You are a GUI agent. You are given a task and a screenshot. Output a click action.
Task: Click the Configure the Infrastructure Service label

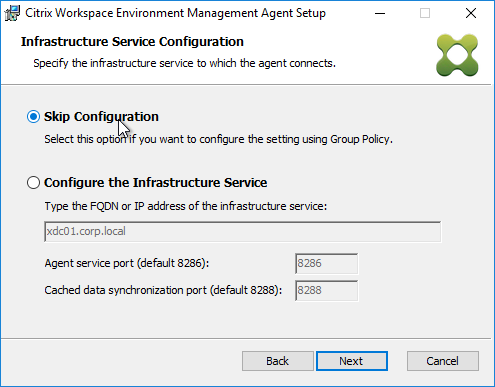tap(155, 183)
